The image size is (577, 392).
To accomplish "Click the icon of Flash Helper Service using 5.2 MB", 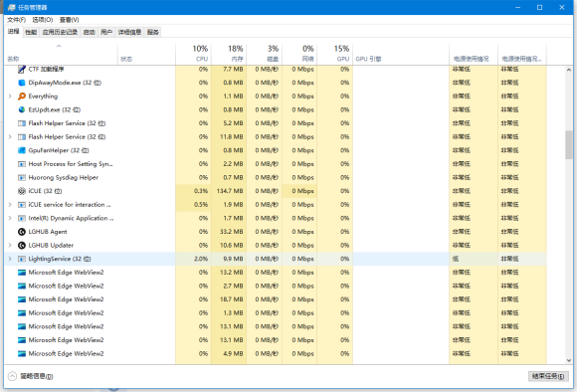I will 22,123.
